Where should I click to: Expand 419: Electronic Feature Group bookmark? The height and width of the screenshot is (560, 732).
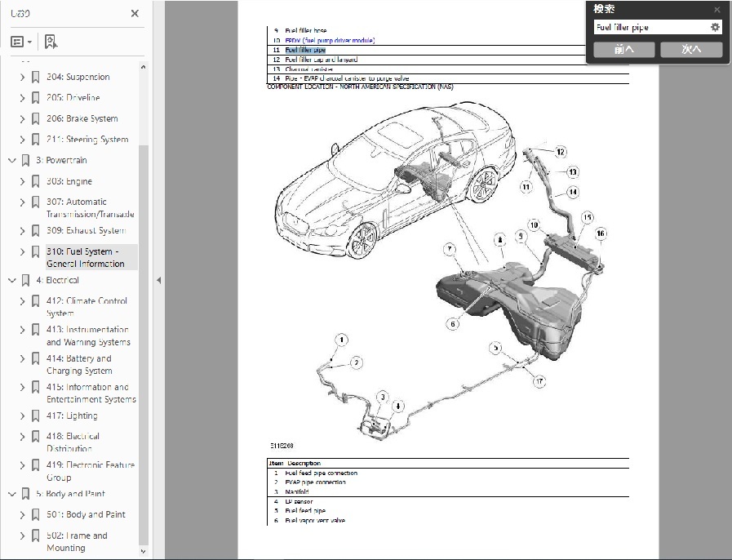pyautogui.click(x=22, y=465)
